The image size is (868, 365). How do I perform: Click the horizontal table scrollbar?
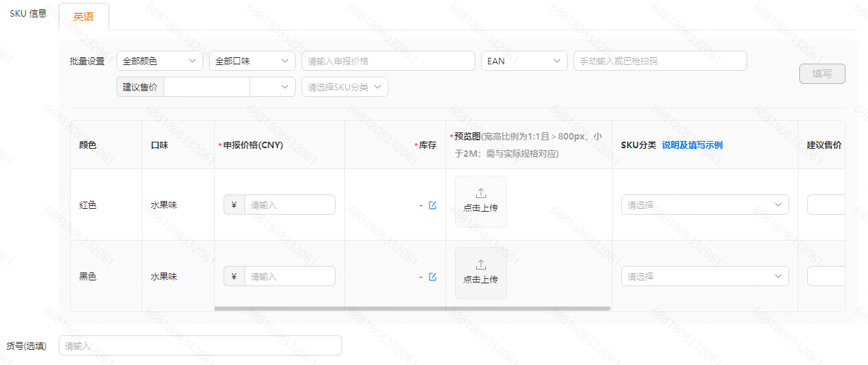click(412, 309)
